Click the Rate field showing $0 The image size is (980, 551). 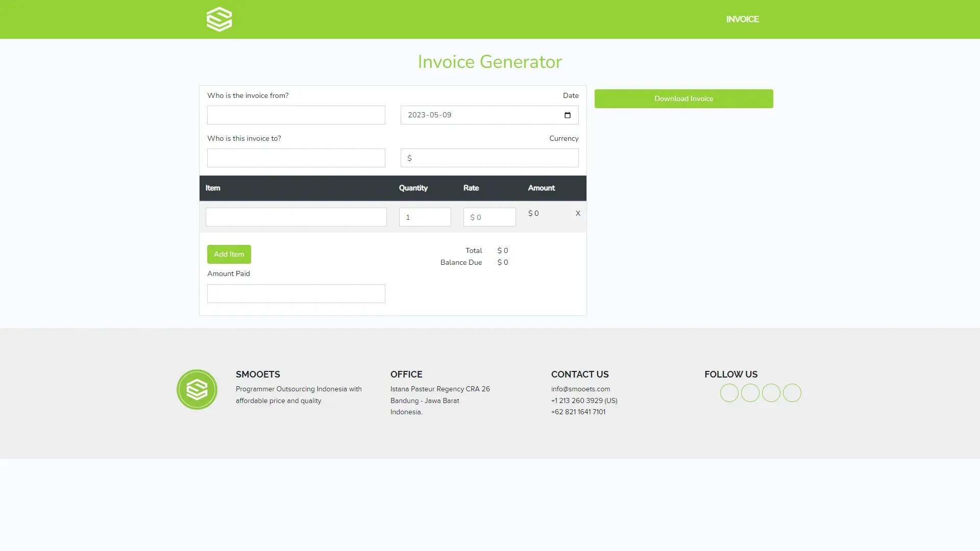point(489,217)
